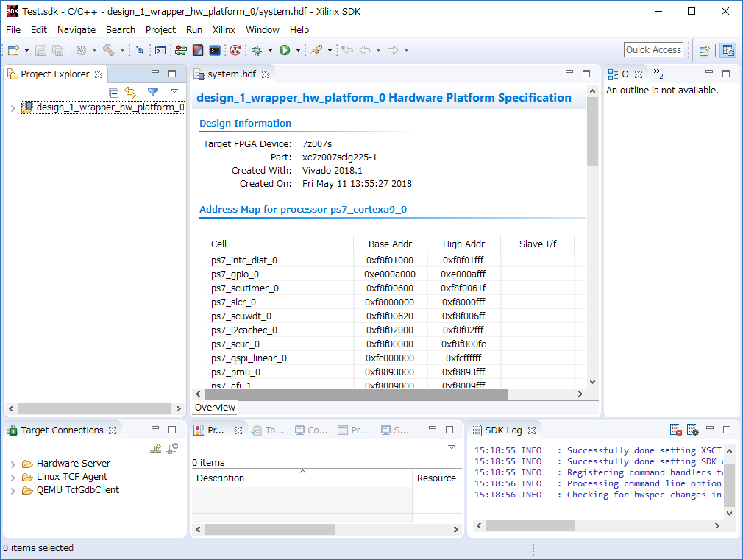This screenshot has width=743, height=560.
Task: Click the Open Perspective icon
Action: point(705,50)
